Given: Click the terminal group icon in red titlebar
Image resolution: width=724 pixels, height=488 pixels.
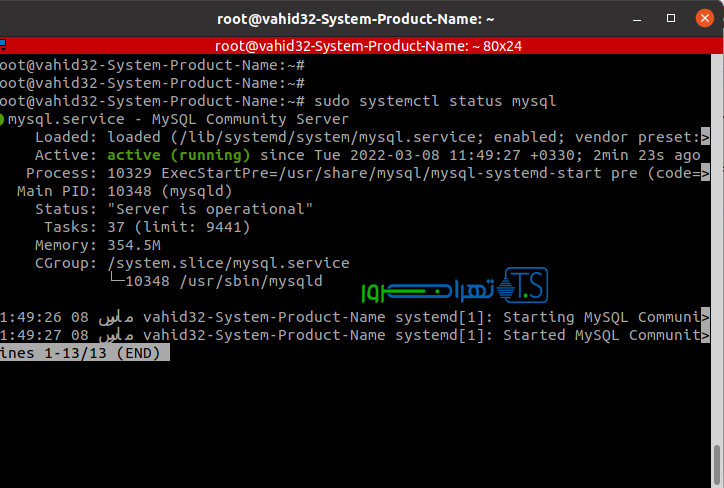Looking at the screenshot, I should [4, 46].
